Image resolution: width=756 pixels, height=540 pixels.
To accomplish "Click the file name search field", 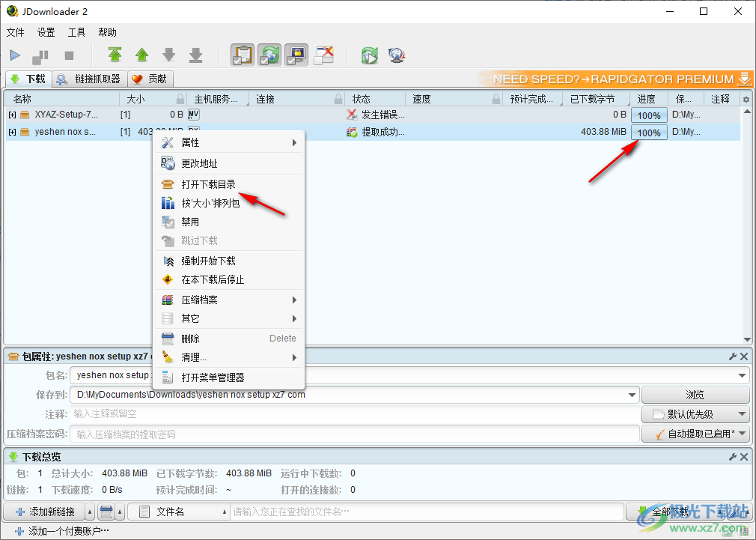I will pos(427,512).
